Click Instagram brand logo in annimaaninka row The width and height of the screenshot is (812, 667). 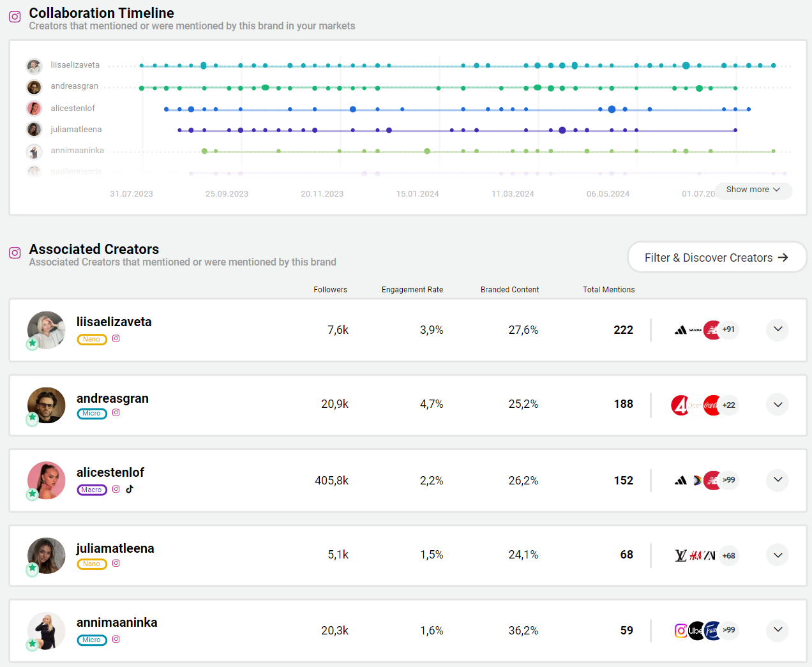point(681,631)
